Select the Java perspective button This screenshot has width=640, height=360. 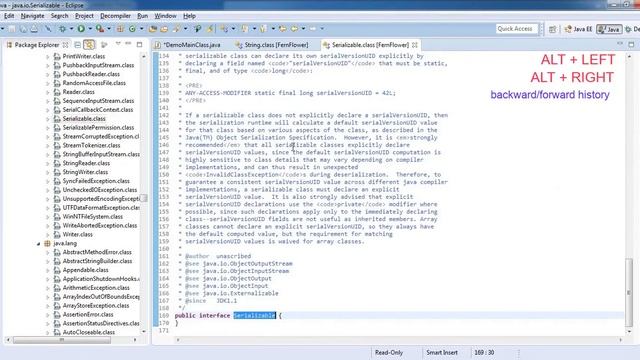pyautogui.click(x=609, y=29)
